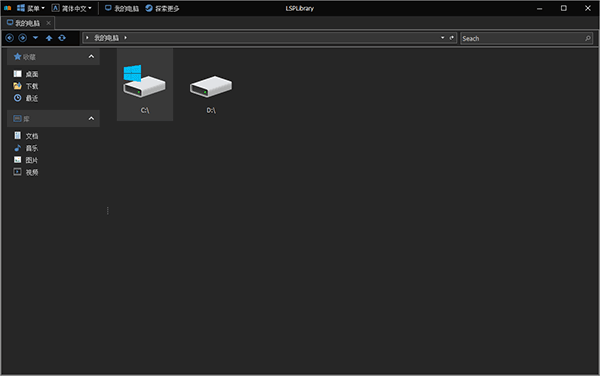Switch to the 我的电脑 tab
This screenshot has height=376, width=600.
(24, 23)
